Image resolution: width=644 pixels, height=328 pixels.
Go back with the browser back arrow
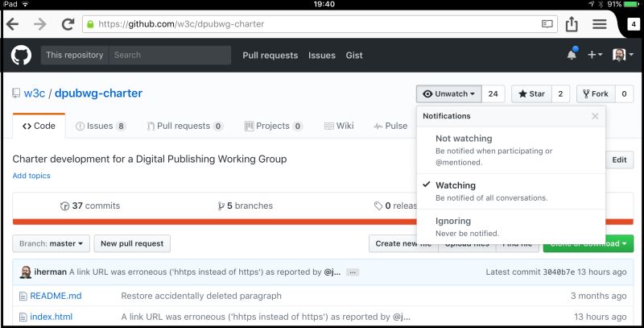pyautogui.click(x=12, y=24)
